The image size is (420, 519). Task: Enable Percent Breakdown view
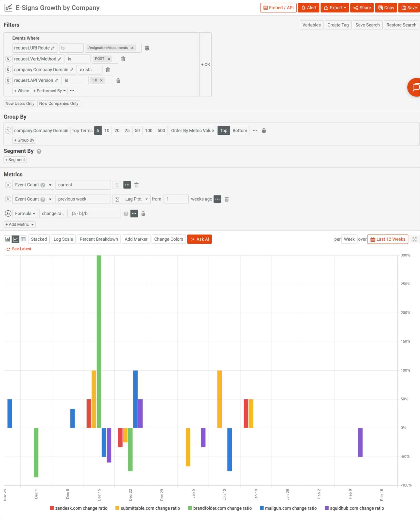tap(98, 239)
